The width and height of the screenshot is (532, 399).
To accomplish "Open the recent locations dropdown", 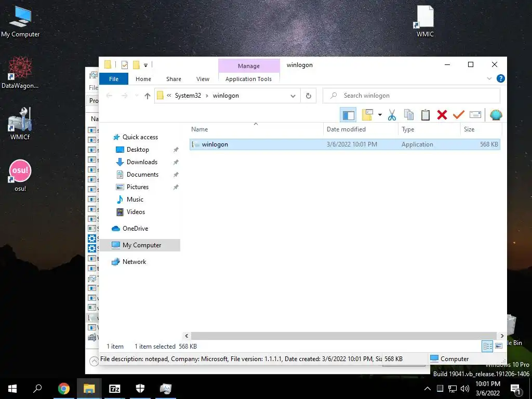I will point(137,96).
